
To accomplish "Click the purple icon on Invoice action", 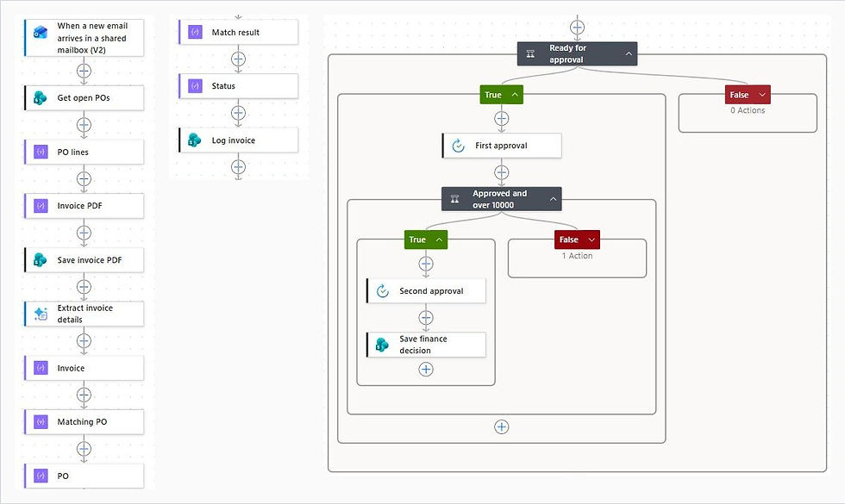I will click(x=41, y=368).
